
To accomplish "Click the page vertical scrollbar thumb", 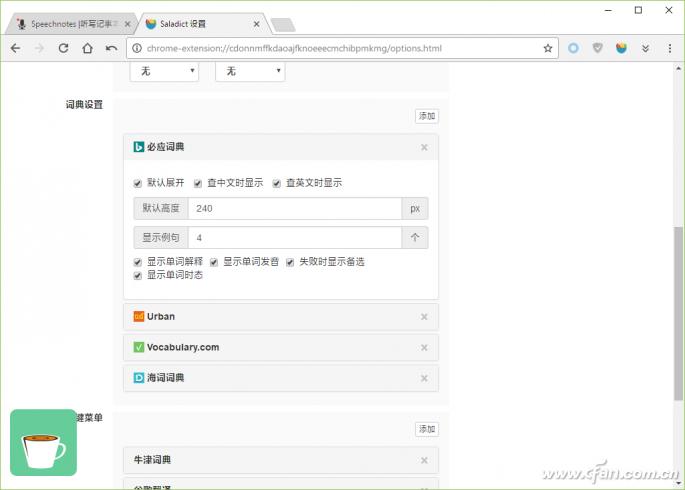I will 678,313.
